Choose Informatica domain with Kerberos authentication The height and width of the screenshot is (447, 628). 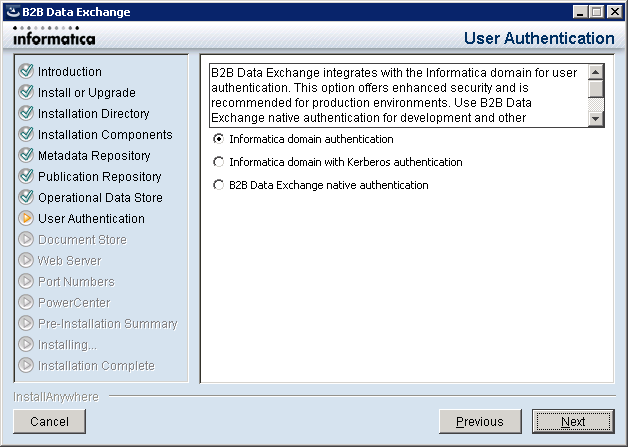(219, 162)
